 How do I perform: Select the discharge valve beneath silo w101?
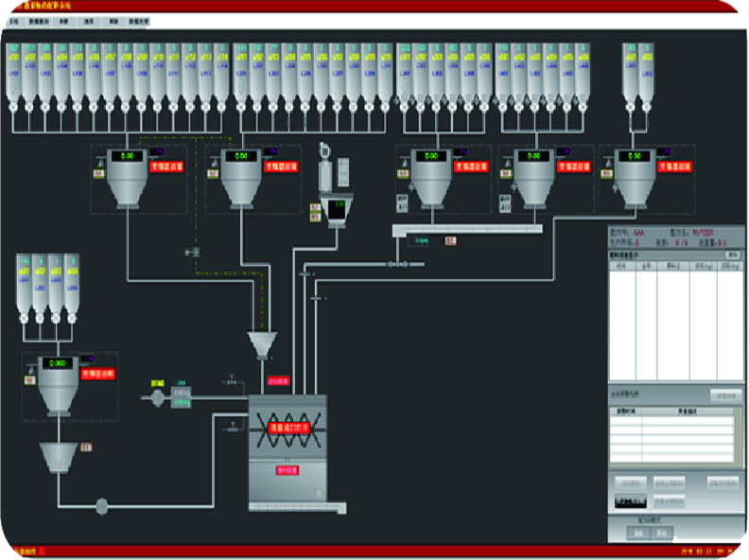point(13,108)
